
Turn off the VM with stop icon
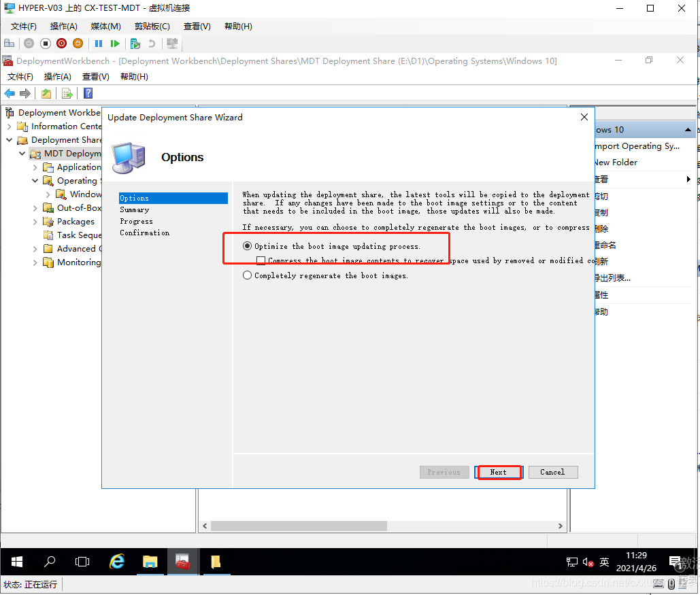coord(45,44)
